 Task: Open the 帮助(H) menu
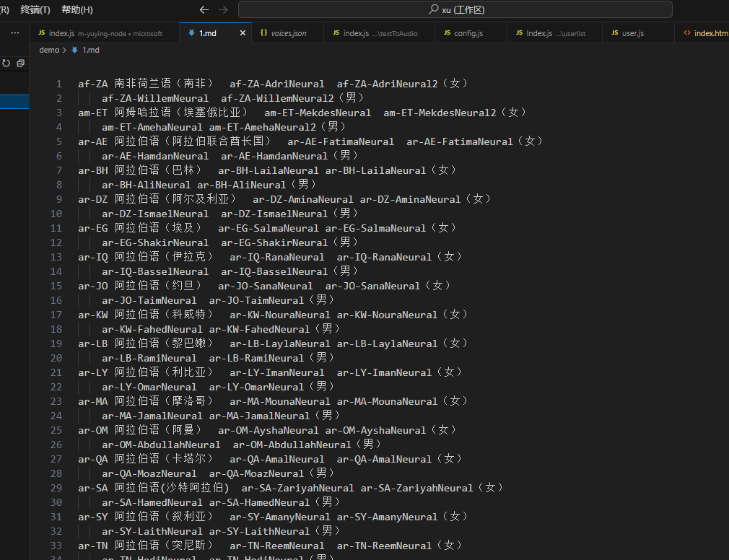[77, 10]
